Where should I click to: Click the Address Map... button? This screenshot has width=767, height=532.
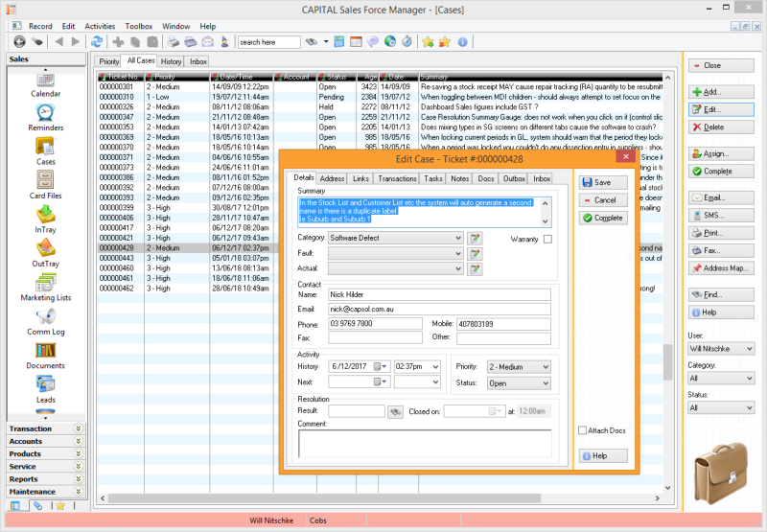(721, 268)
